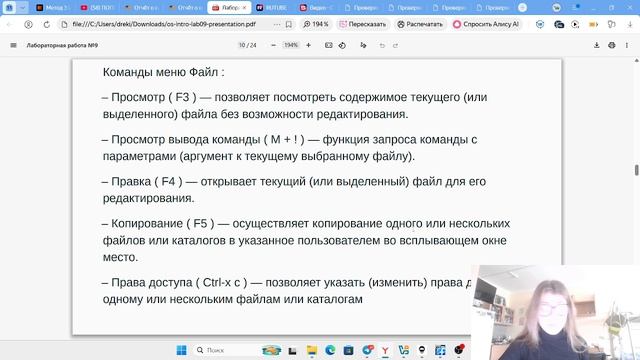Switch to the Метод tab
This screenshot has height=360, width=640.
coord(53,8)
